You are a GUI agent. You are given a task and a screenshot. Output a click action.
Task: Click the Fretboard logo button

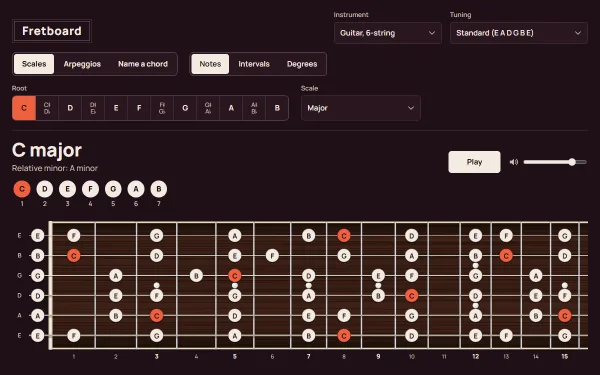coord(52,31)
